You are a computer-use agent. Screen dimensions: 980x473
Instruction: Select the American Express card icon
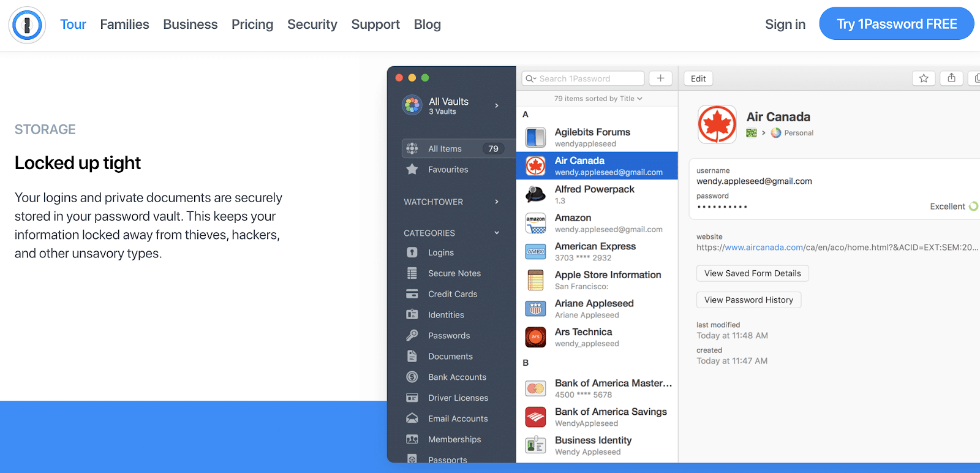click(x=536, y=252)
